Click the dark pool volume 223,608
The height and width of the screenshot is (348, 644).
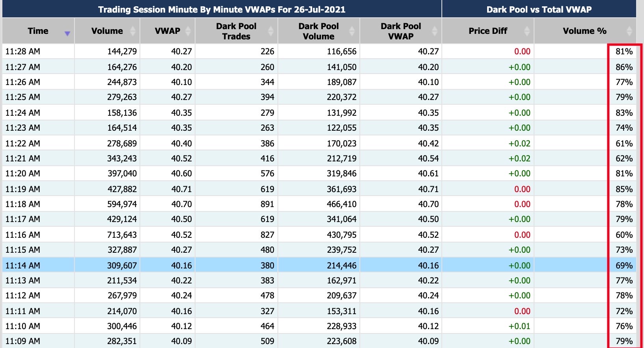(x=341, y=341)
